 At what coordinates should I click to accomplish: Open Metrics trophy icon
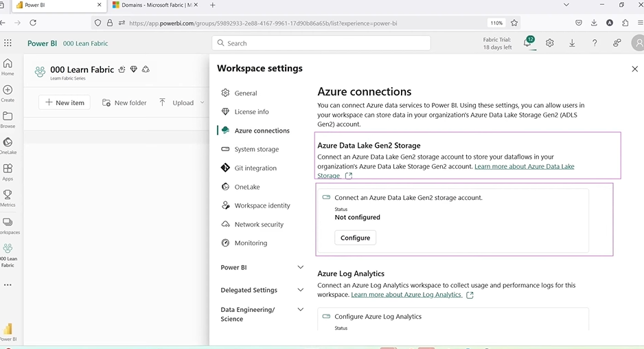pos(8,198)
